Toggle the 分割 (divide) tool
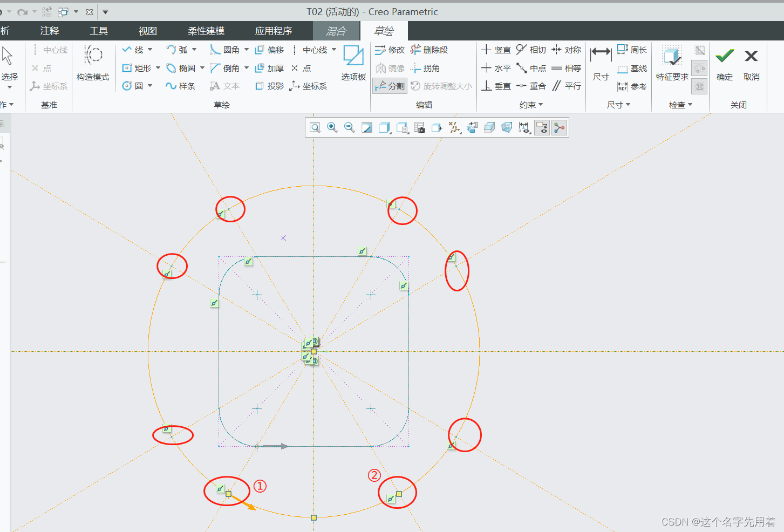784x532 pixels. tap(390, 86)
